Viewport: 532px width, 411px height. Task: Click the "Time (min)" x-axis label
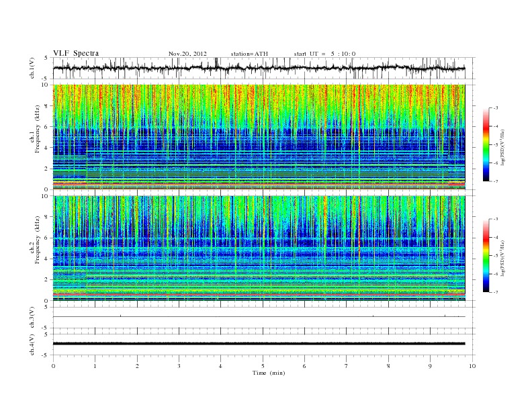269,373
